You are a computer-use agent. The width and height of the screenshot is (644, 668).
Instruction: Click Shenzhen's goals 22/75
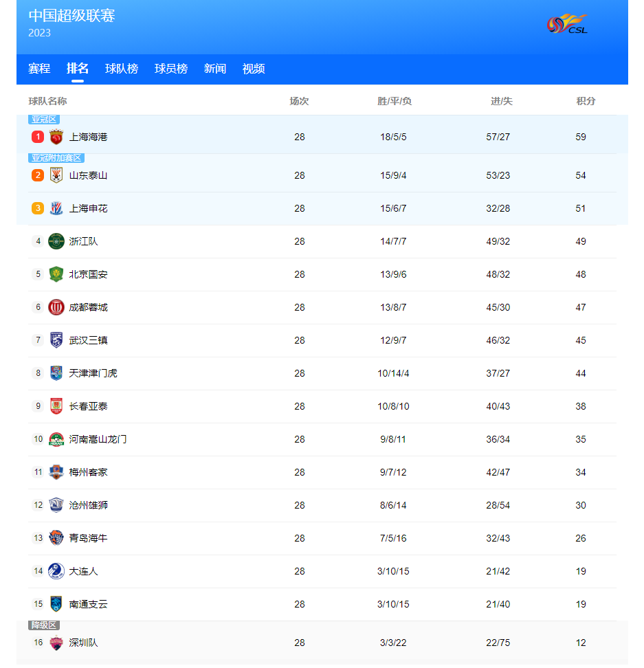coord(498,643)
